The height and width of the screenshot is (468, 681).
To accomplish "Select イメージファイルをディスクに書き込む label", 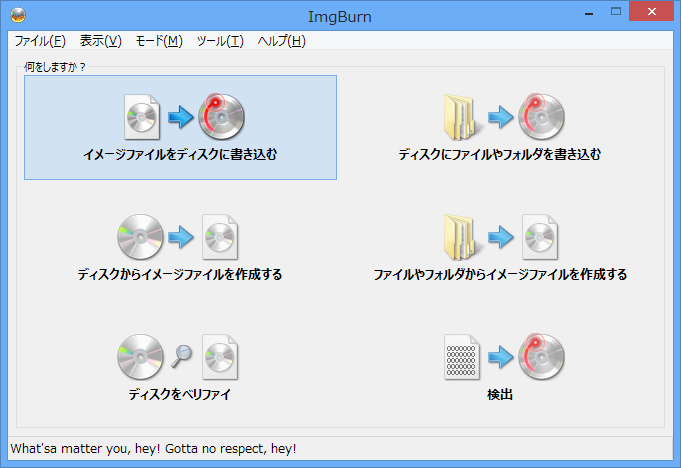I will [x=180, y=154].
